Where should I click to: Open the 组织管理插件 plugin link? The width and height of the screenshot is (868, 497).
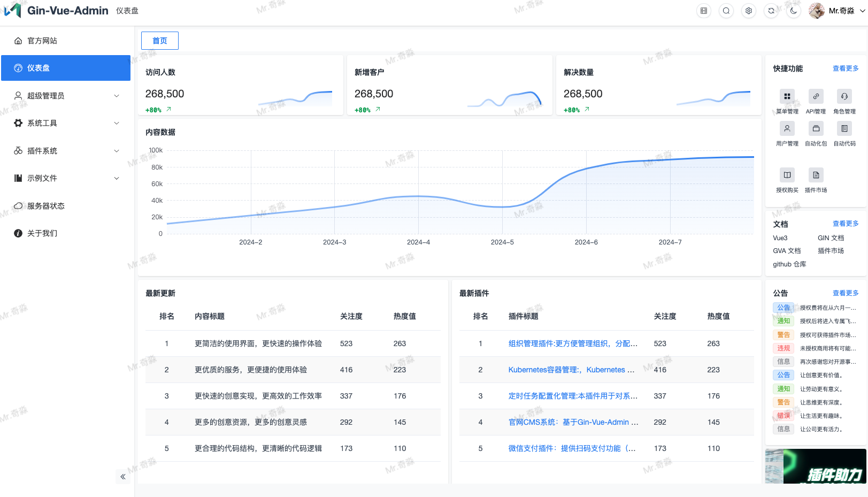[x=572, y=343]
